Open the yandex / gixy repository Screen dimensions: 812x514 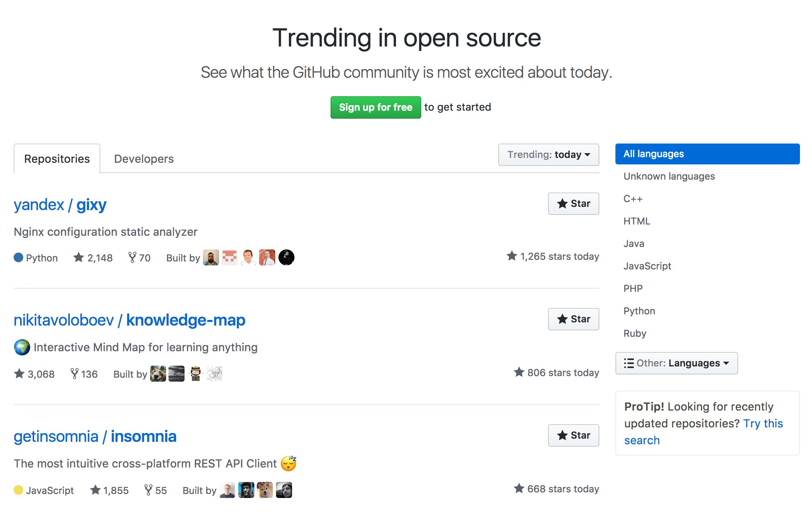click(60, 205)
